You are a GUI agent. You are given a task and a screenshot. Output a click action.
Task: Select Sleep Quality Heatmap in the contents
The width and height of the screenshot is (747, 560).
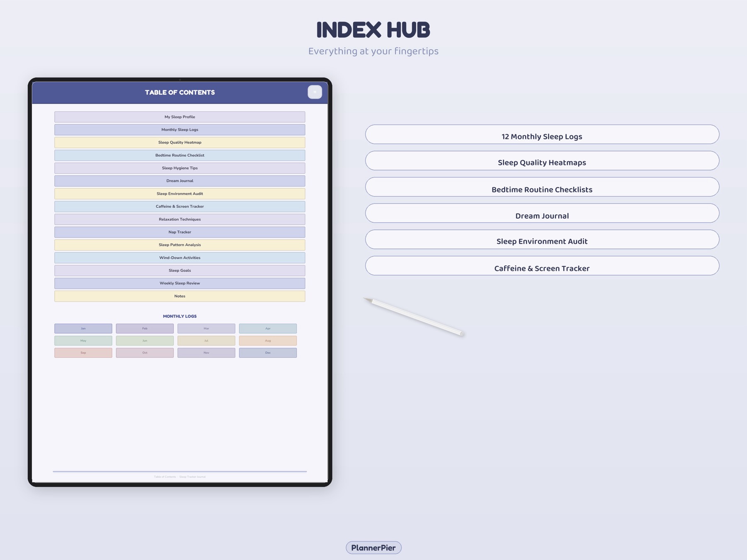[179, 142]
